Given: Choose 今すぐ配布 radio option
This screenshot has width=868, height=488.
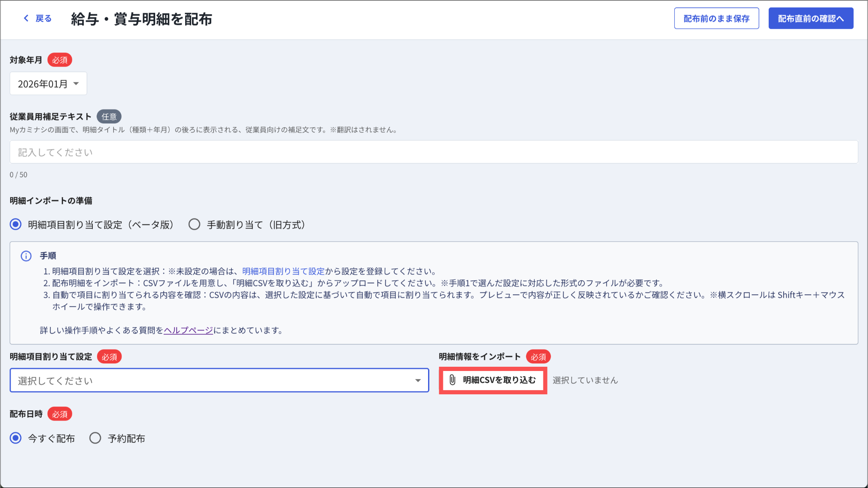Looking at the screenshot, I should point(16,438).
